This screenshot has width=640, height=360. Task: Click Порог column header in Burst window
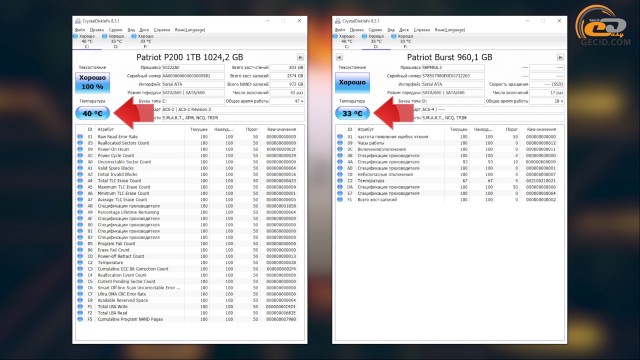pos(512,129)
